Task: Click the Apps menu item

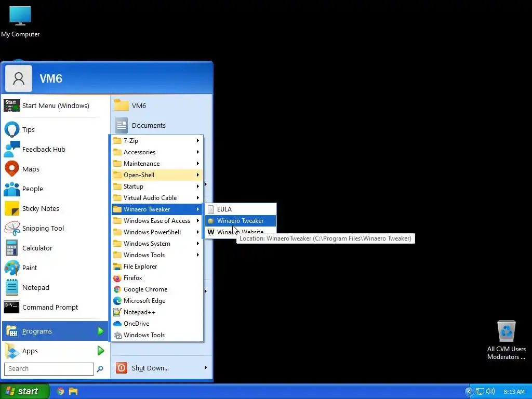Action: 55,351
